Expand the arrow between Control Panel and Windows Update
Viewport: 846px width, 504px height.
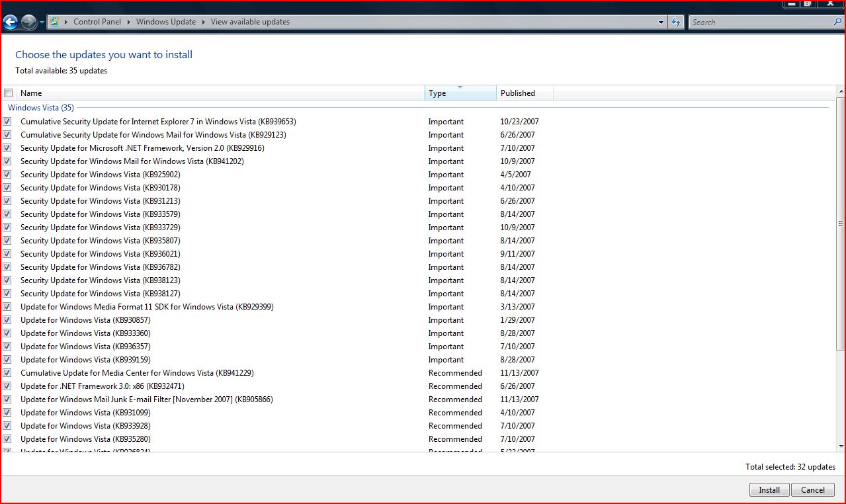click(x=128, y=22)
